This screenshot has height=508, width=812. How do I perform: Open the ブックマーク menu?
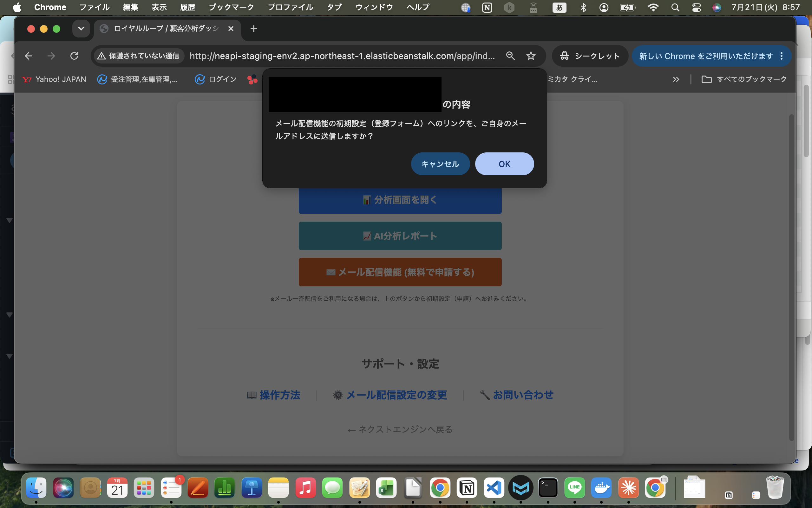tap(231, 7)
